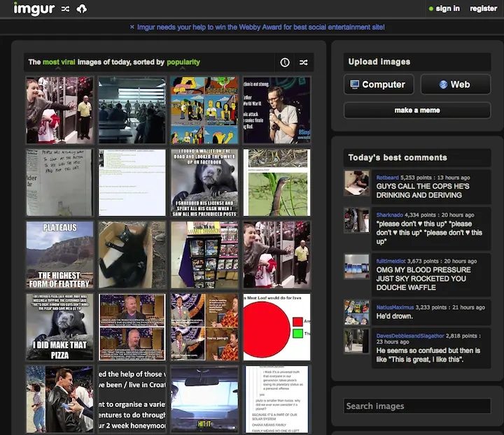Open the Pluto text post thumbnail
504x435 pixels.
[276, 399]
